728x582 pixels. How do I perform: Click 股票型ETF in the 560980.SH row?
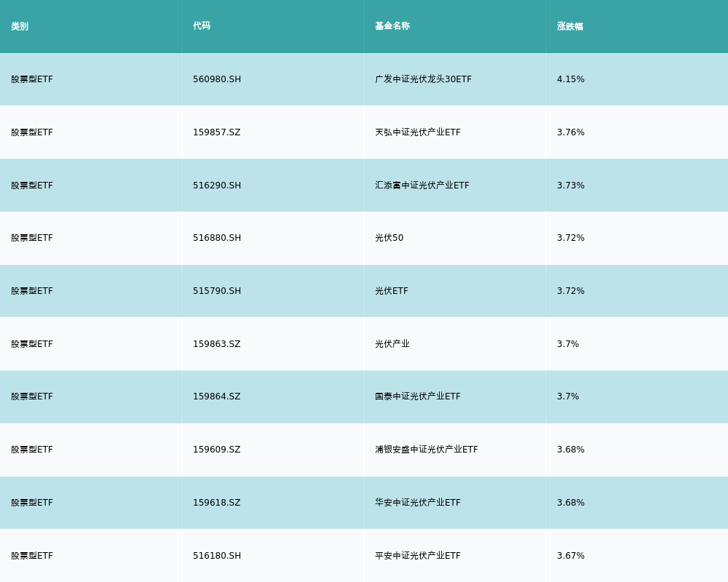click(32, 79)
